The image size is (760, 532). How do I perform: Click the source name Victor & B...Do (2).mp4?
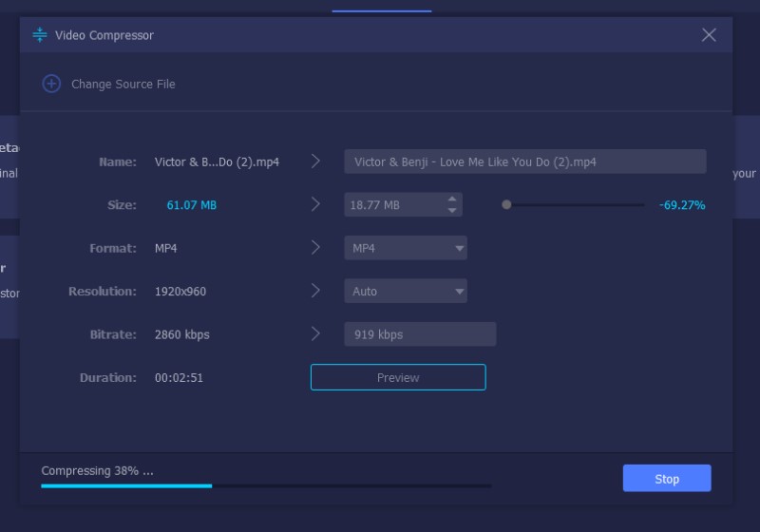(x=217, y=162)
